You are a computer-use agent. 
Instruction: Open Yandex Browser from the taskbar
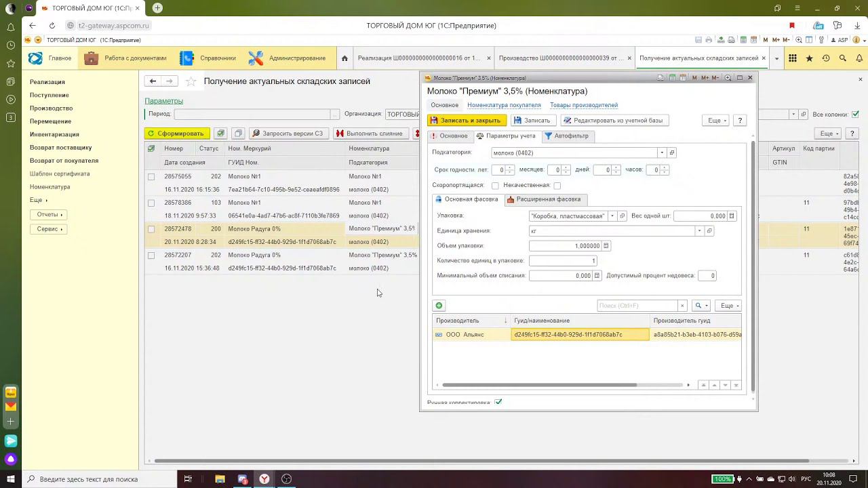(264, 479)
